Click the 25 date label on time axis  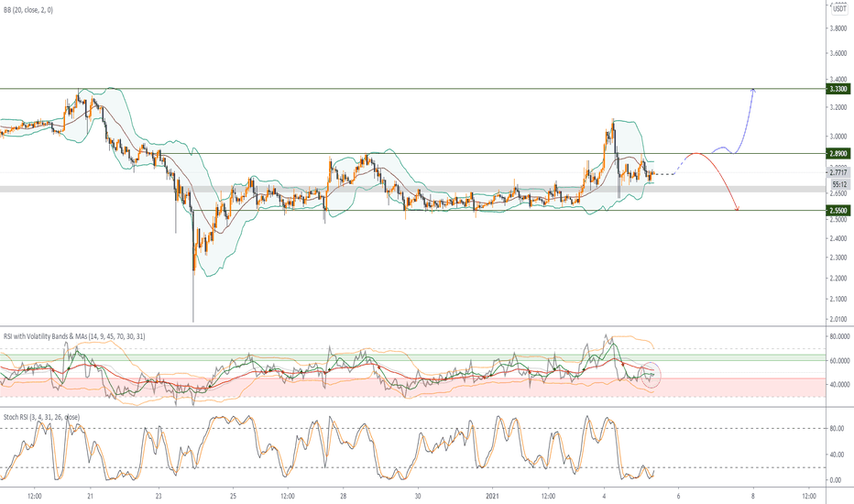[233, 497]
